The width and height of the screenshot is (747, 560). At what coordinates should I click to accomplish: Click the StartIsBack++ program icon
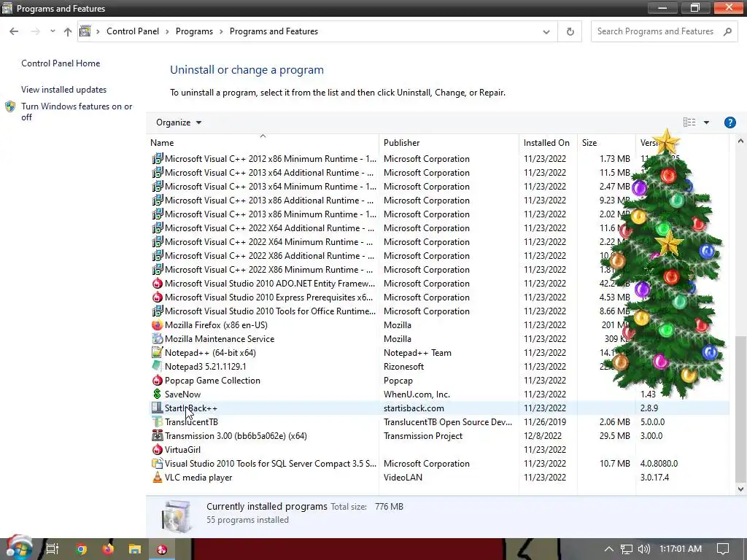tap(157, 408)
